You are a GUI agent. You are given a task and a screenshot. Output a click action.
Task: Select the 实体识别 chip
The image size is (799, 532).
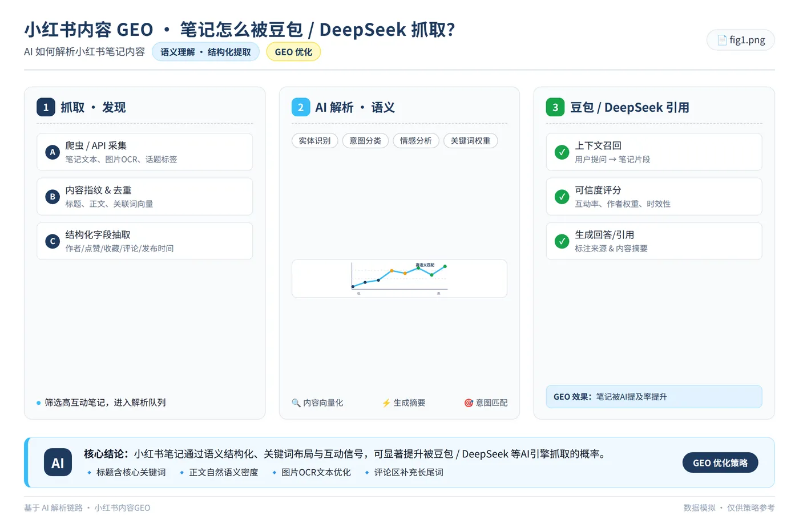tap(315, 141)
